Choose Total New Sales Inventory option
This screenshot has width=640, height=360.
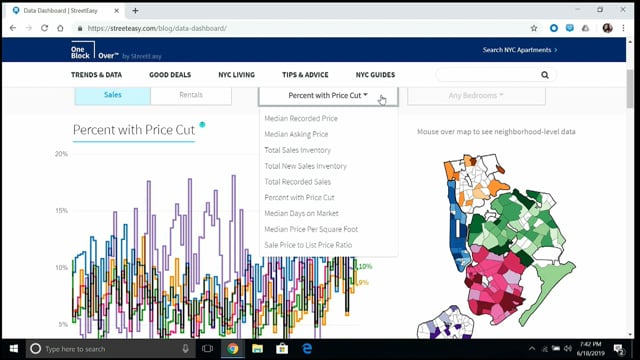click(x=305, y=166)
